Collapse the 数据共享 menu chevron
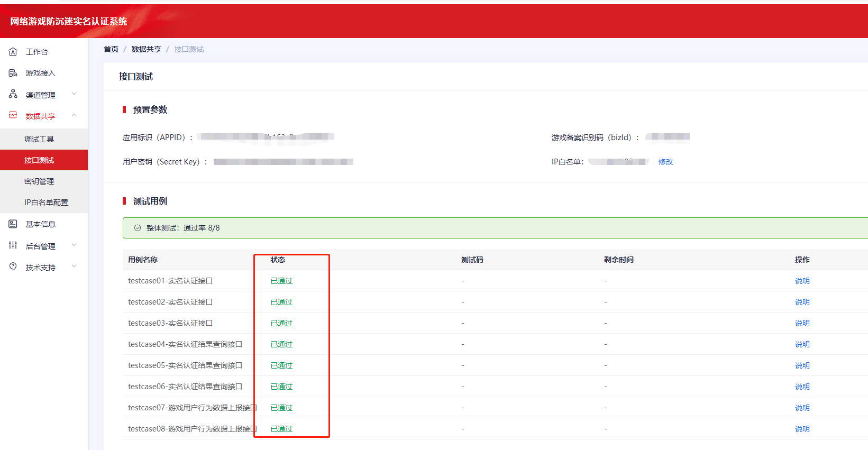Screen dimensions: 868x450 pyautogui.click(x=74, y=115)
